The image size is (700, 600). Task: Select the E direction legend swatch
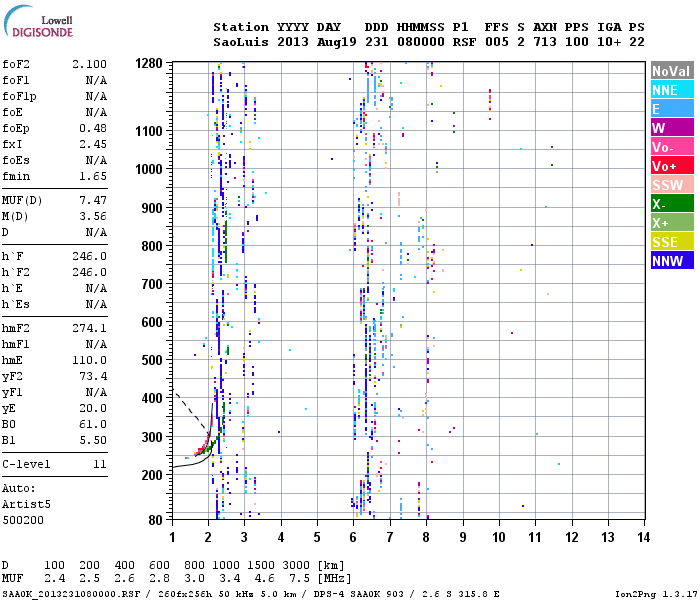click(672, 109)
